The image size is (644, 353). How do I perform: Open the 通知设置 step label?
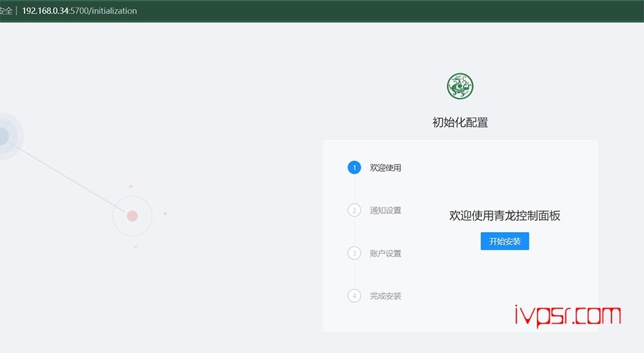click(385, 210)
